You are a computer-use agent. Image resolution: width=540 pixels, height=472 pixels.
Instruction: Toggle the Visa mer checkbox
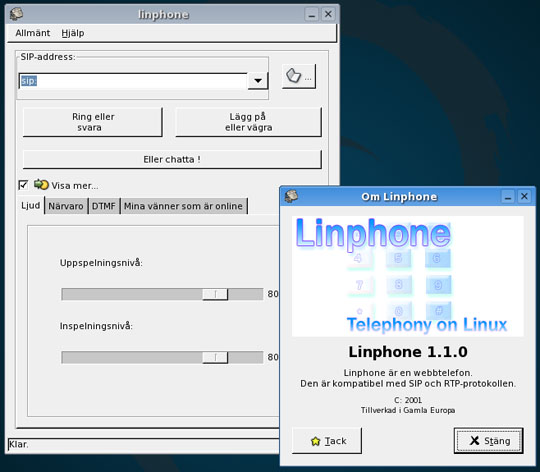[23, 185]
